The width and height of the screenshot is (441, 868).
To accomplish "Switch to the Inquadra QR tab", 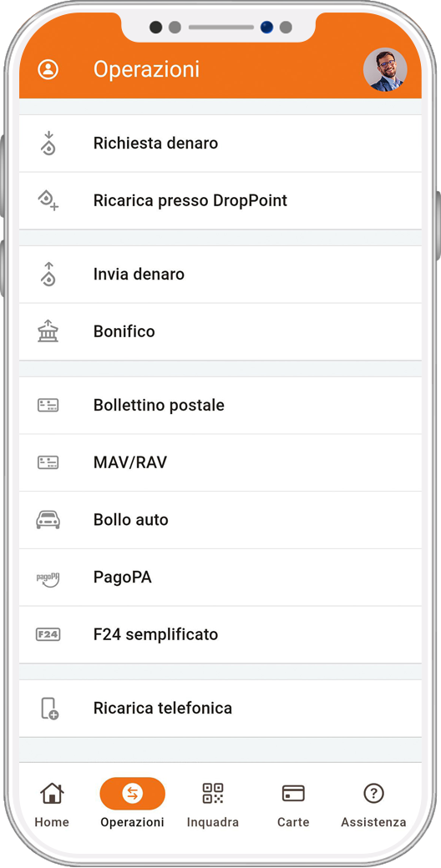I will pos(213,805).
